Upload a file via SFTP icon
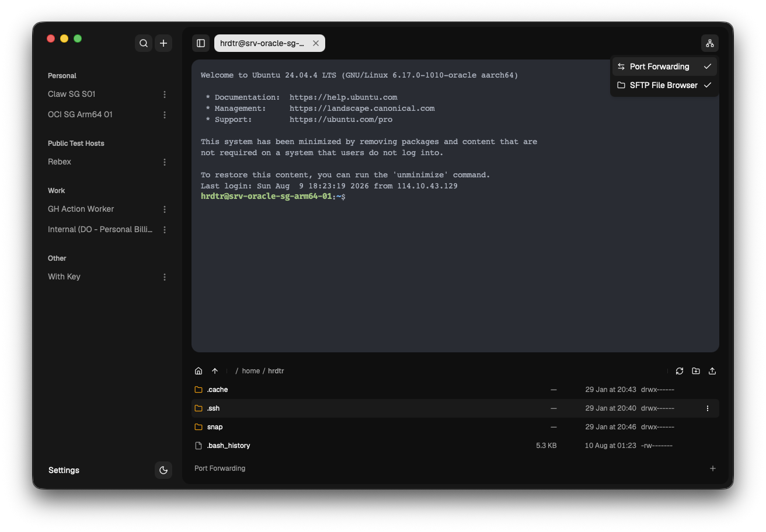The image size is (766, 532). [712, 371]
